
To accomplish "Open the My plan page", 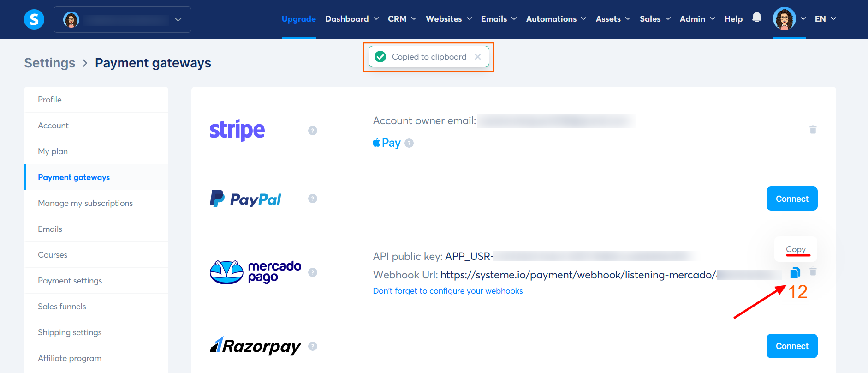I will pos(96,151).
